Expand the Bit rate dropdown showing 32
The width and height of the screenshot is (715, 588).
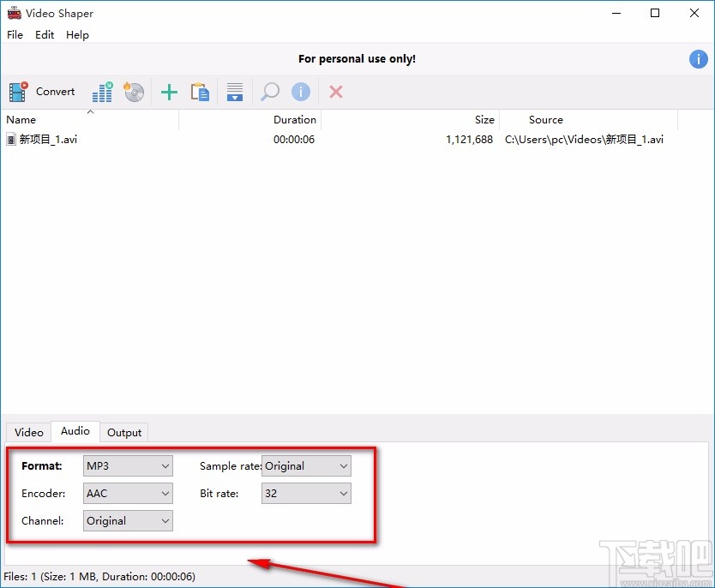click(x=306, y=493)
